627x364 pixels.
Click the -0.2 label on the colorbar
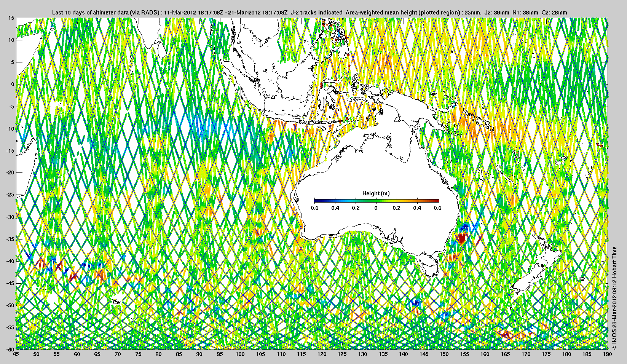pos(355,208)
